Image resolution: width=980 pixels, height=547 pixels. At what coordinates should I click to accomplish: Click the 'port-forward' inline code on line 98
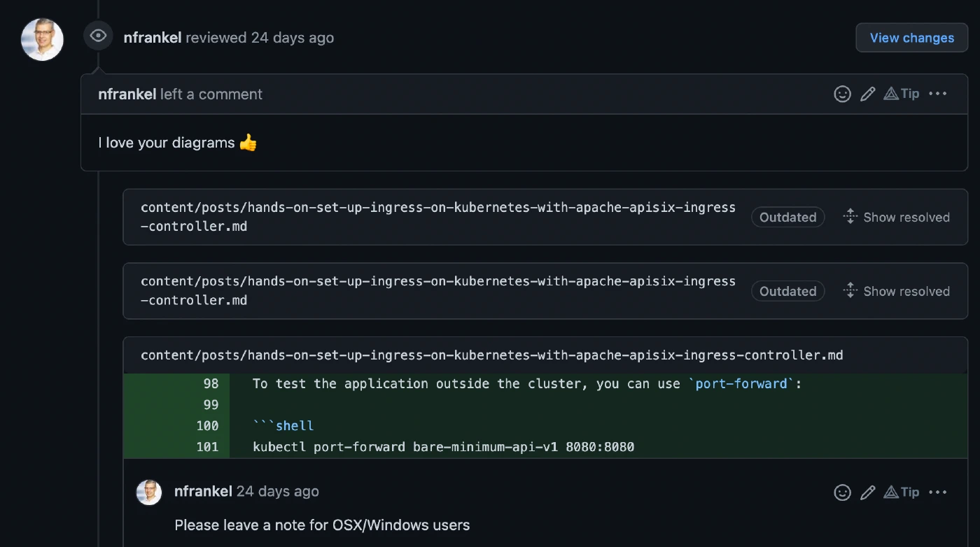pyautogui.click(x=741, y=383)
